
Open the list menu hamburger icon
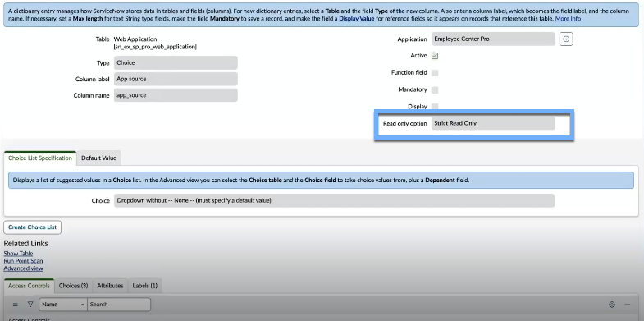click(16, 305)
